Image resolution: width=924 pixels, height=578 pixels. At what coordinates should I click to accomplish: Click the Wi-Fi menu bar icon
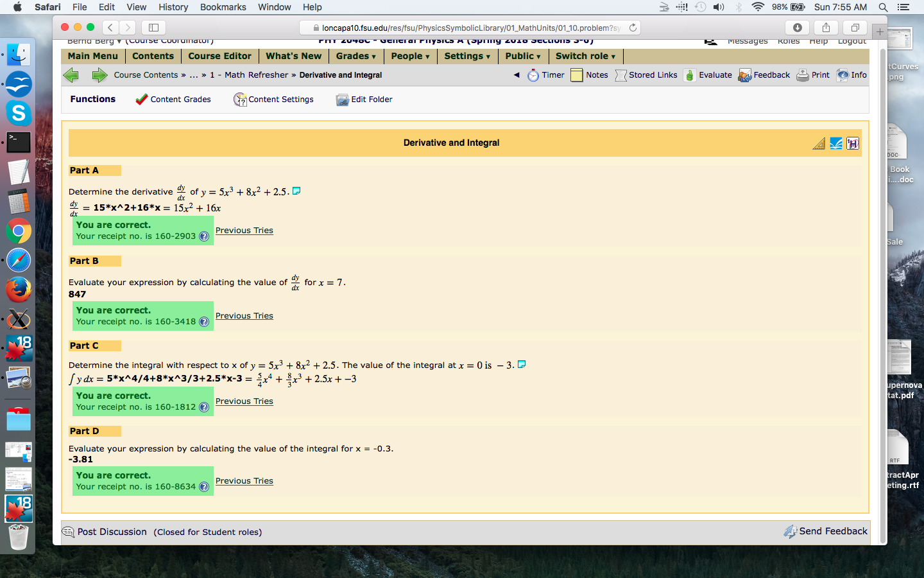click(758, 7)
